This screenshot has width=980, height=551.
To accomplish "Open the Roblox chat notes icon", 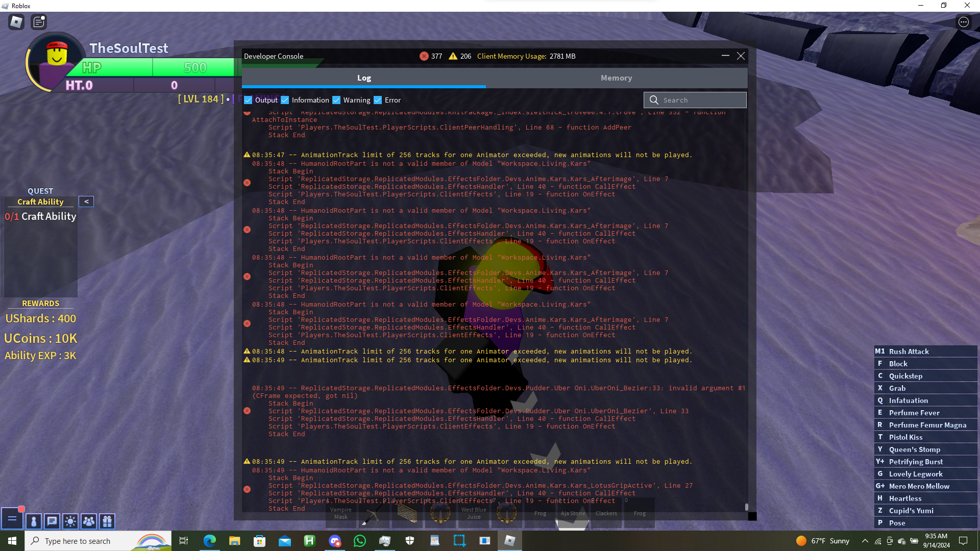I will [39, 22].
